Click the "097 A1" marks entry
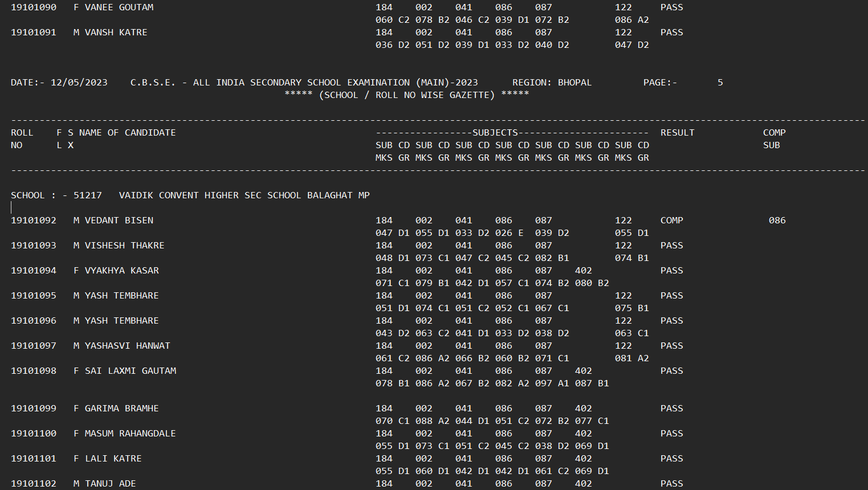This screenshot has height=490, width=868. 552,383
